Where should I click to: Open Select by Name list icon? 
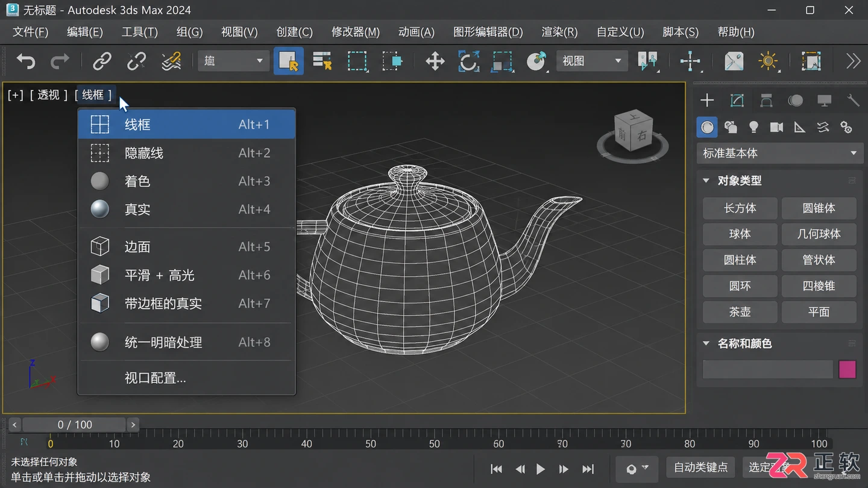322,61
